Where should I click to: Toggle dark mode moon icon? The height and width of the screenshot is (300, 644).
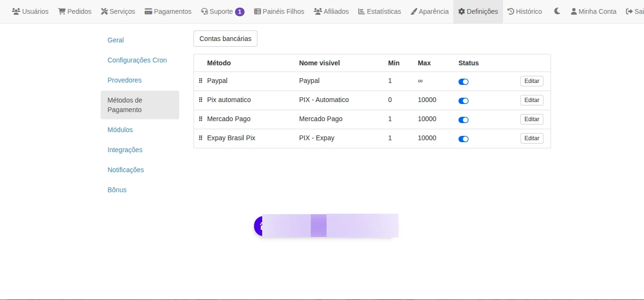(557, 11)
